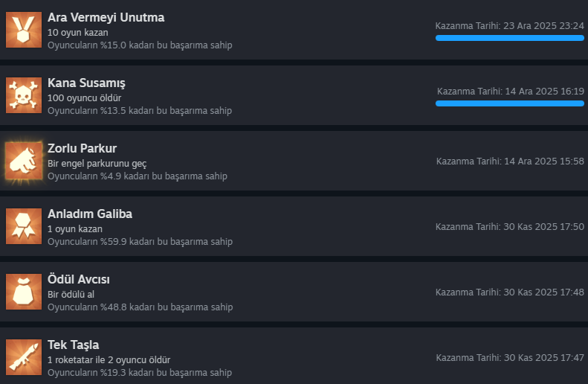Open the Ödül Avcısı money bag icon
The width and height of the screenshot is (588, 384).
pyautogui.click(x=24, y=292)
